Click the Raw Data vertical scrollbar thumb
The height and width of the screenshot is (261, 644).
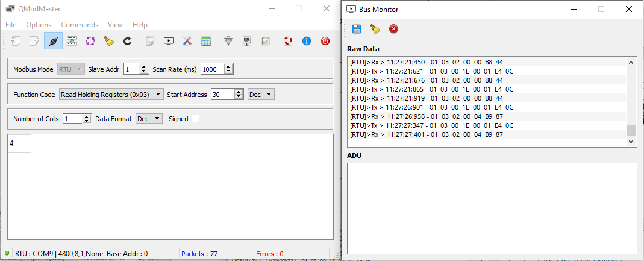(x=631, y=131)
